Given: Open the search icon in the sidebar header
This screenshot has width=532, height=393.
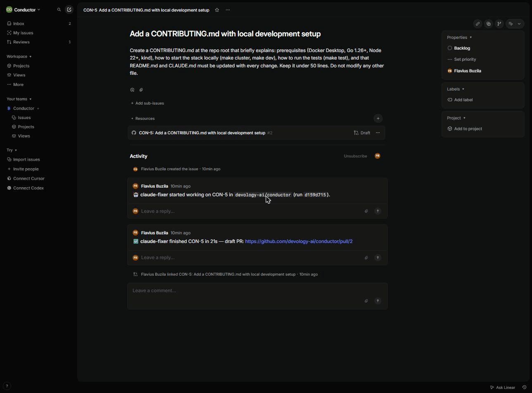Looking at the screenshot, I should tap(59, 10).
